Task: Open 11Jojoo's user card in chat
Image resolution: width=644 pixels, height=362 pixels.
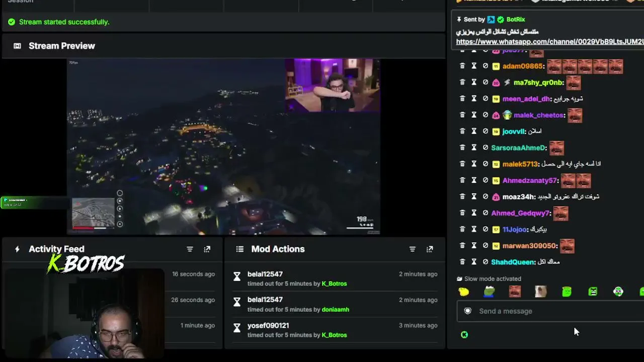Action: point(514,229)
